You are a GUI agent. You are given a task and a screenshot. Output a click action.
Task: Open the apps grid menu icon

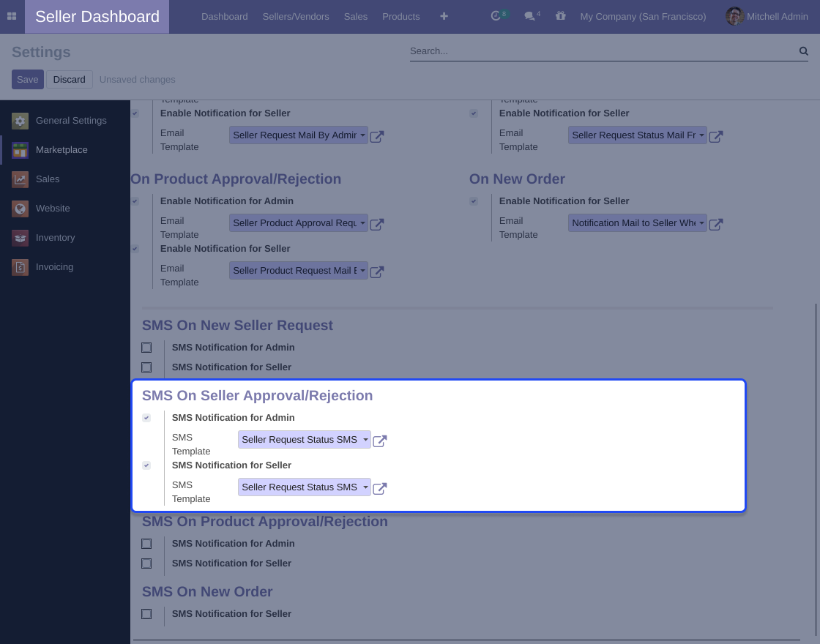click(12, 16)
